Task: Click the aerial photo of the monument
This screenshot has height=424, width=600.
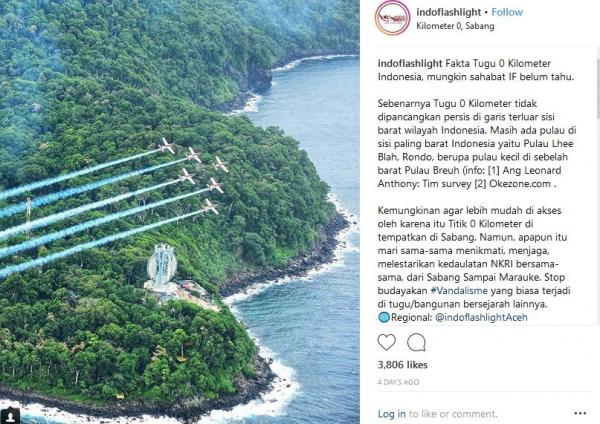Action: [180, 212]
